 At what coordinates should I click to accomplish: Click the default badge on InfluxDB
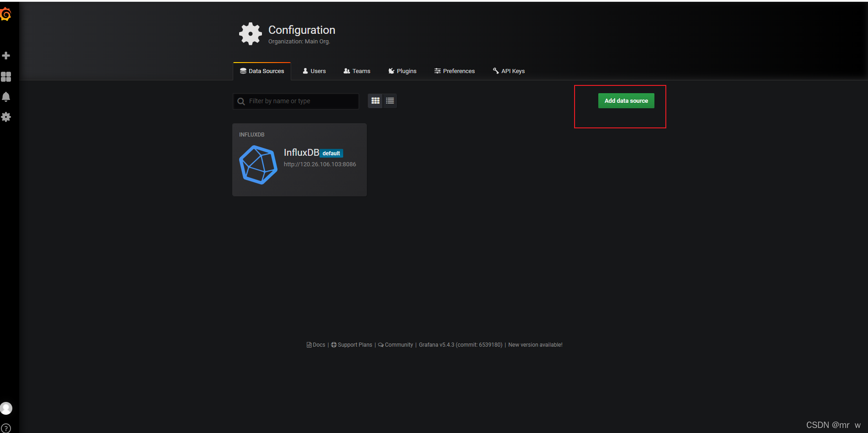(331, 153)
